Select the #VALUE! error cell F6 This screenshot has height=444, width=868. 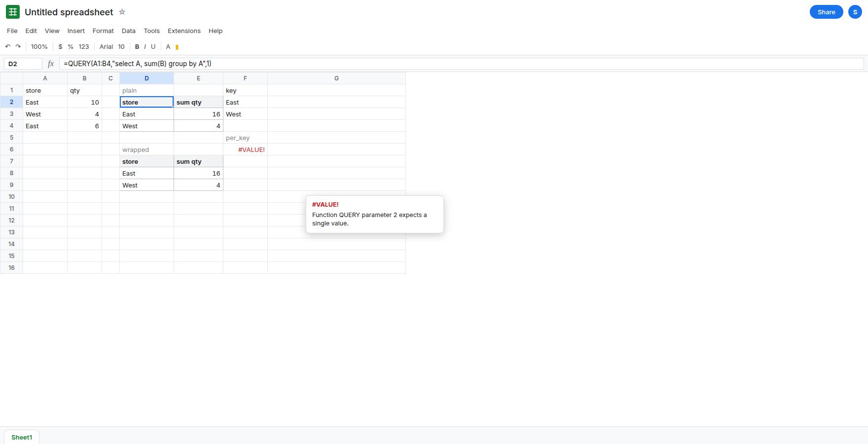[x=245, y=149]
